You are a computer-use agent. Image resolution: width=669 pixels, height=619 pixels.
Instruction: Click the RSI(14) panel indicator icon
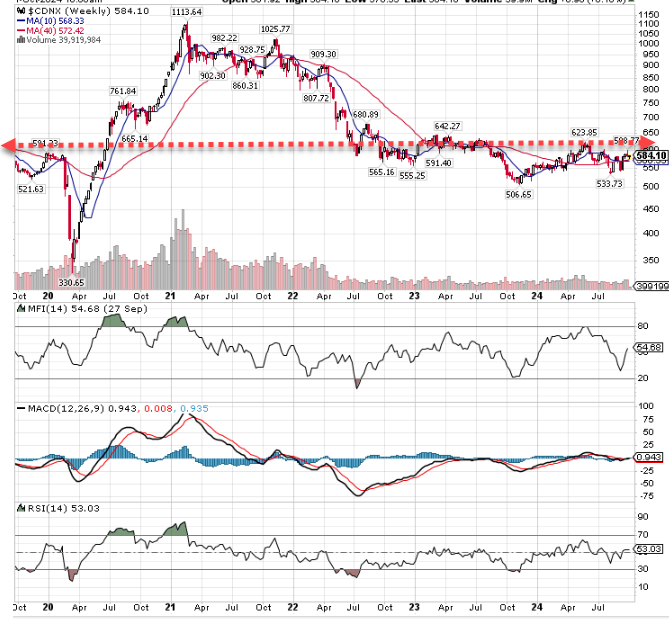click(x=21, y=508)
